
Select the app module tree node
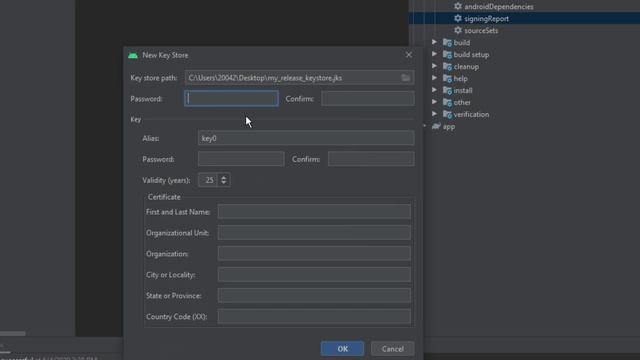449,127
